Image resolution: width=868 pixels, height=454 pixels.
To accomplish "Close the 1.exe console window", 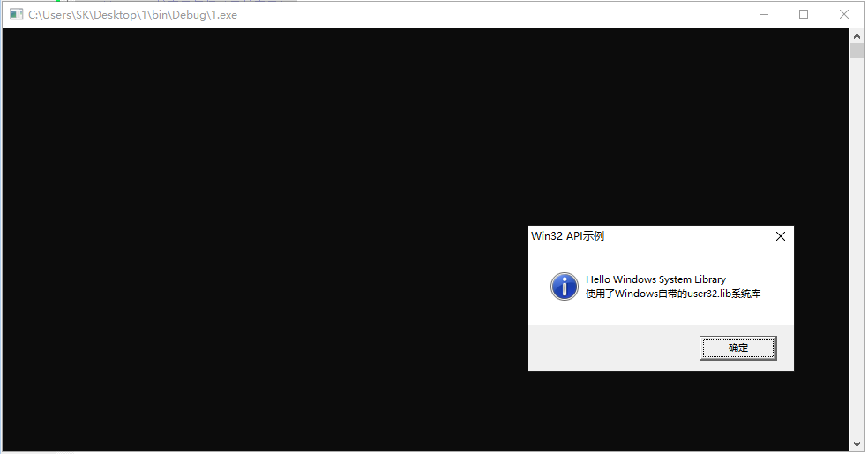I will (x=844, y=14).
